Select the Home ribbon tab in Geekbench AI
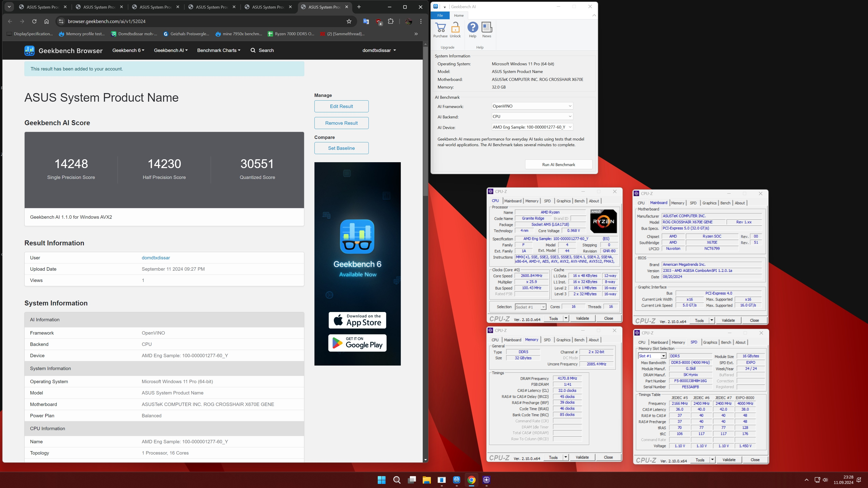Screen dimensions: 868x488 (459, 16)
